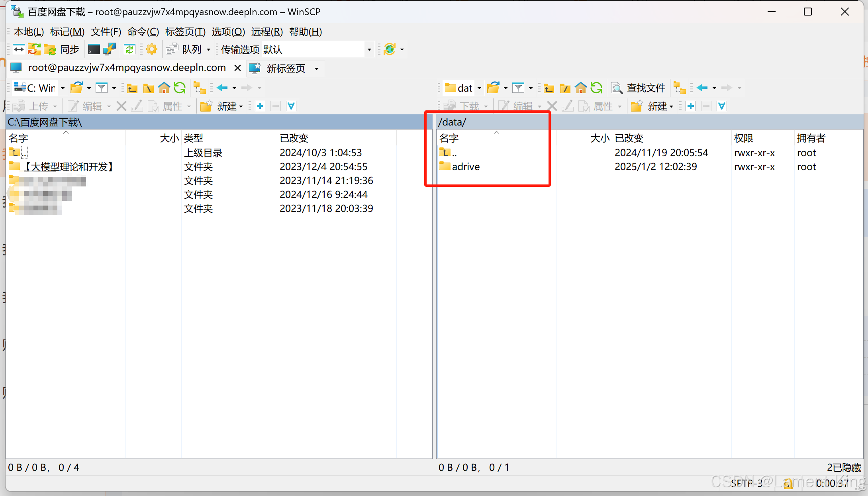Screen dimensions: 868x496
Task: Go to local parent directory icon
Action: (132, 88)
